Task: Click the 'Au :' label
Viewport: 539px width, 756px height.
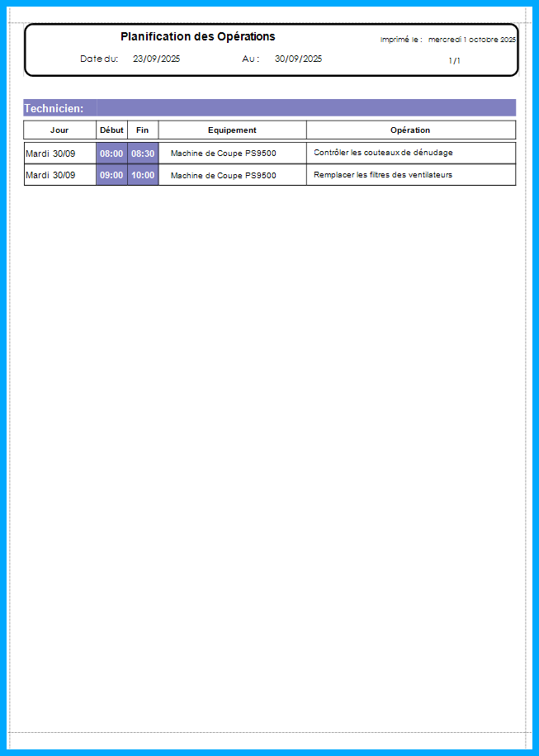Action: pyautogui.click(x=251, y=59)
